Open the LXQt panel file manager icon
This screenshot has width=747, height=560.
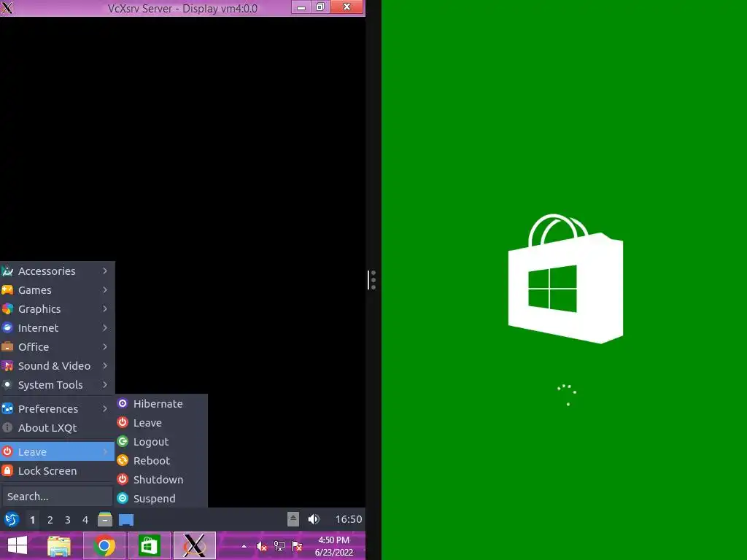pos(105,519)
